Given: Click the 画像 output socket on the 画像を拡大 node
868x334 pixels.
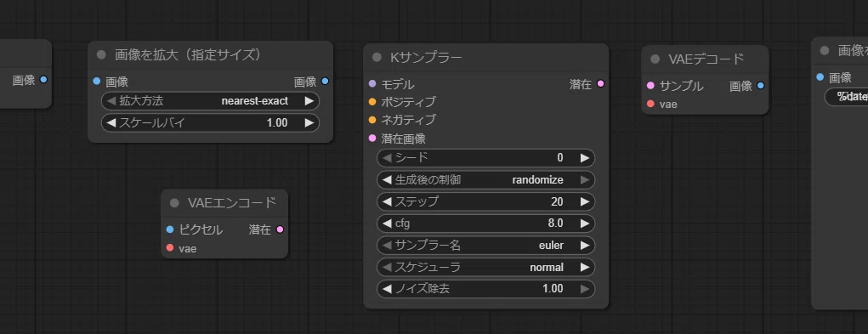Looking at the screenshot, I should click(x=325, y=82).
